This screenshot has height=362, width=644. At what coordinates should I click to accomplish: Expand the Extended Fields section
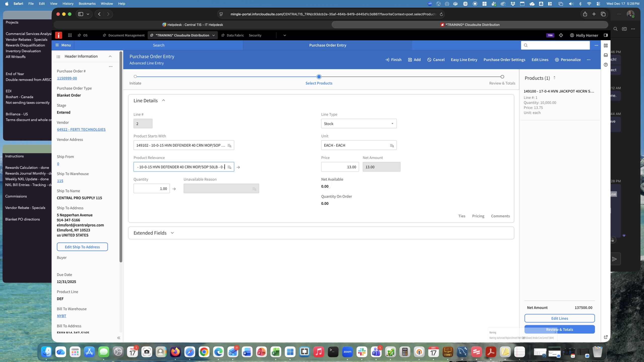pos(172,233)
